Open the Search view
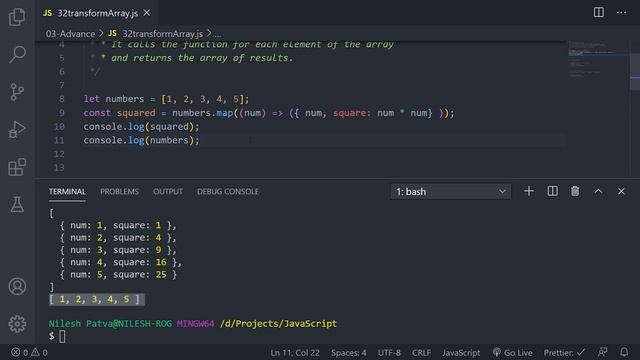The width and height of the screenshot is (640, 360). 17,54
